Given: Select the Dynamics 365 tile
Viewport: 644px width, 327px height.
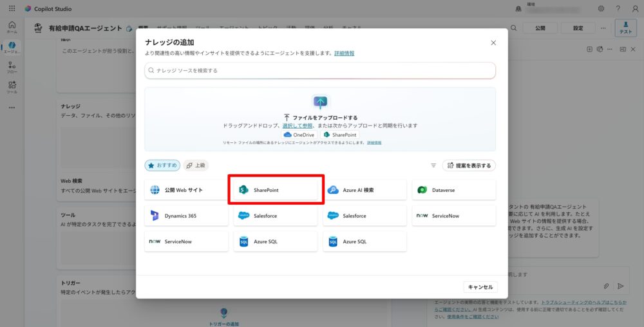Looking at the screenshot, I should point(186,216).
